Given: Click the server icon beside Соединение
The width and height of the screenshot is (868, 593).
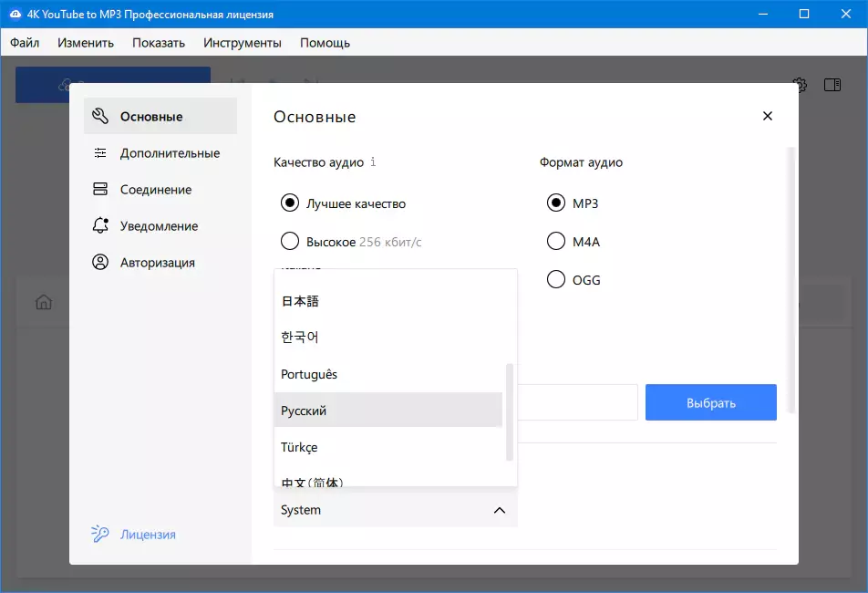Looking at the screenshot, I should coord(100,190).
